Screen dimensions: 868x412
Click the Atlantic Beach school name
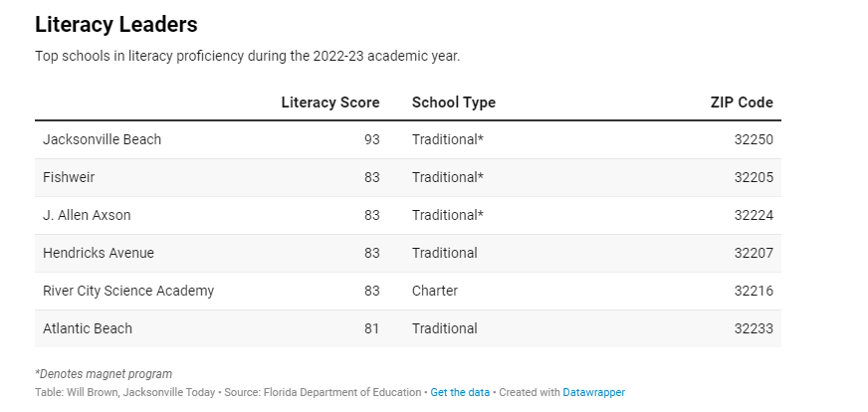coord(88,328)
